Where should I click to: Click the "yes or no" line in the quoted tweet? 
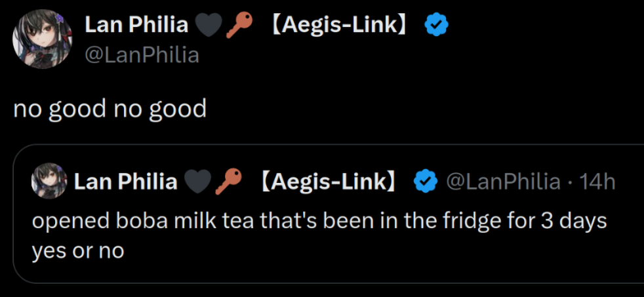pos(78,250)
